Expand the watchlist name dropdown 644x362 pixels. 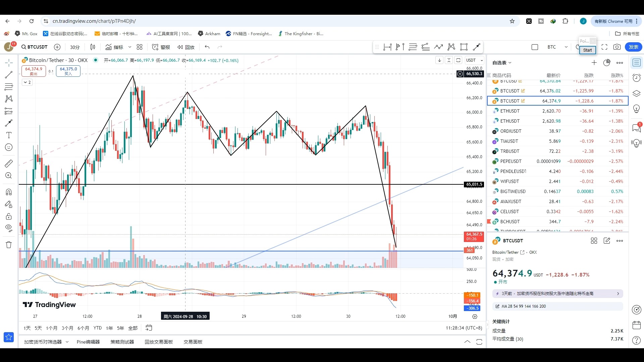pyautogui.click(x=502, y=63)
